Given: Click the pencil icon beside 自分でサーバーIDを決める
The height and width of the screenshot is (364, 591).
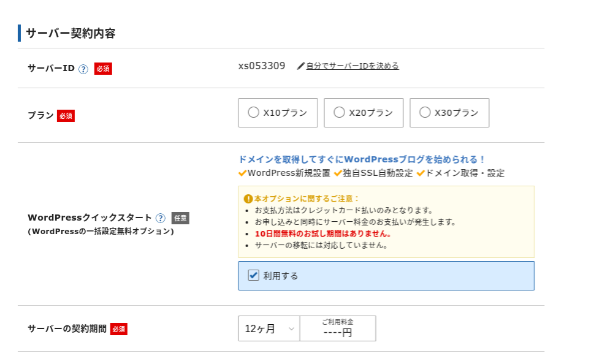Looking at the screenshot, I should click(300, 66).
